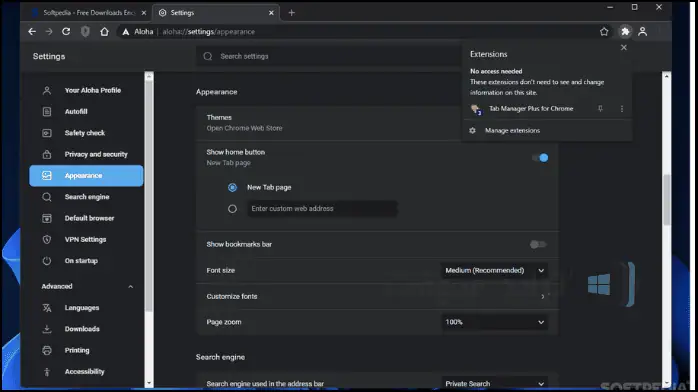This screenshot has height=392, width=698.
Task: Select custom web address radio button
Action: 232,209
